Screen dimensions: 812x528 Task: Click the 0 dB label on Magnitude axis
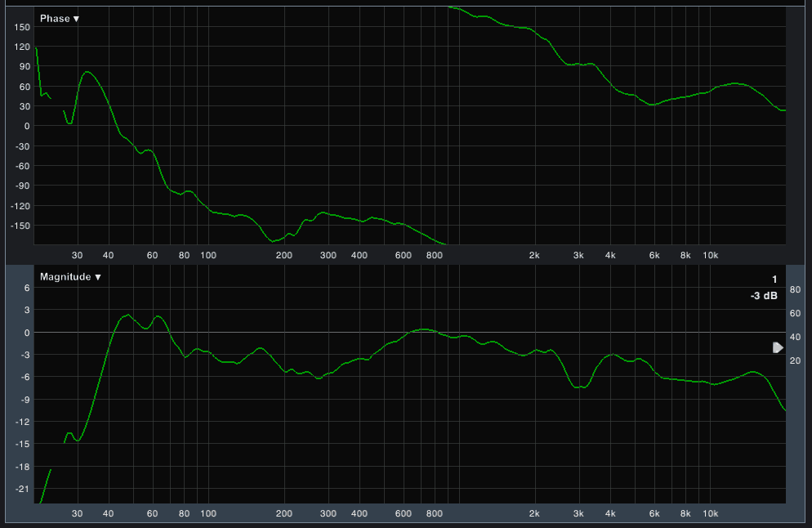26,333
